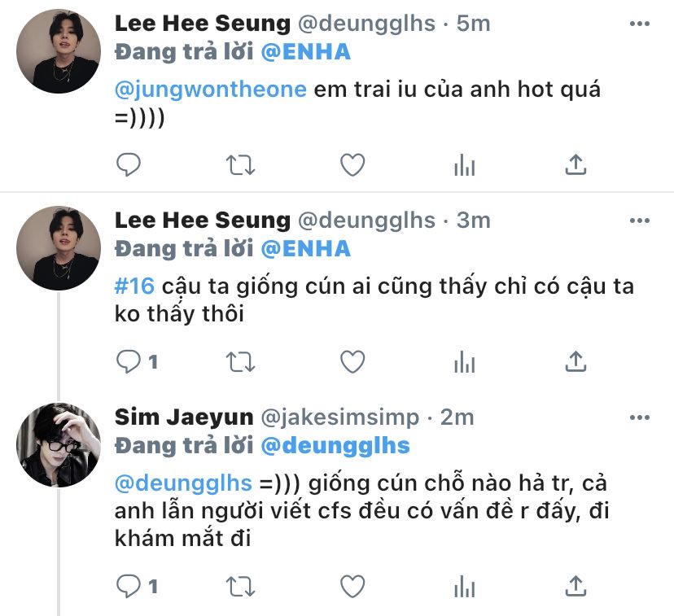
Task: Open the @jungwontheone mention link
Action: tap(211, 90)
